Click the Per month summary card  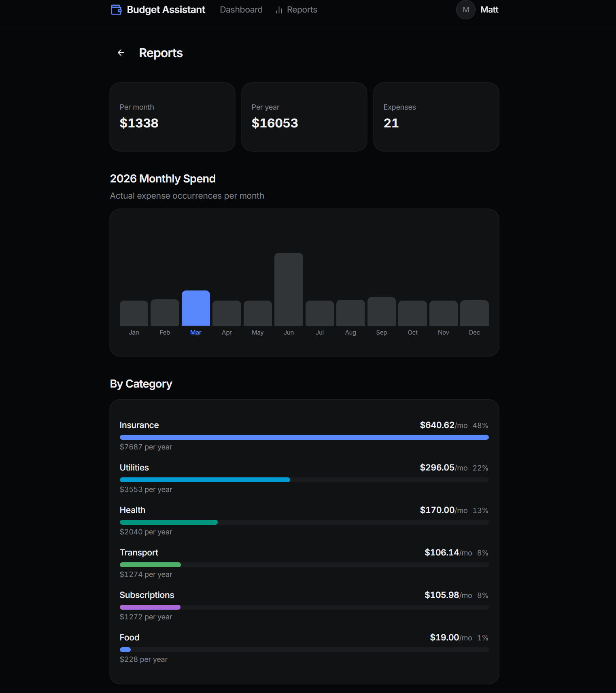click(x=172, y=117)
